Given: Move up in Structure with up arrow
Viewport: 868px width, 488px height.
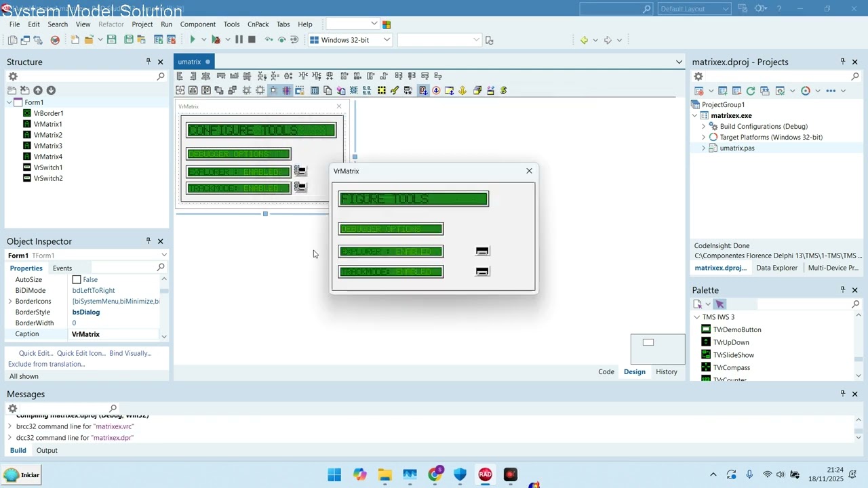Looking at the screenshot, I should pyautogui.click(x=38, y=90).
